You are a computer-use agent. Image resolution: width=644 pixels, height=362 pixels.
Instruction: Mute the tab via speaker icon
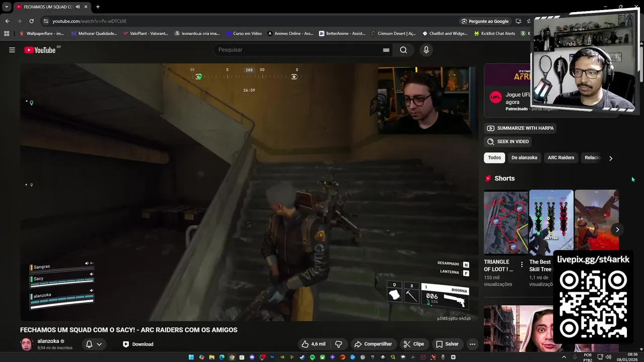point(78,7)
